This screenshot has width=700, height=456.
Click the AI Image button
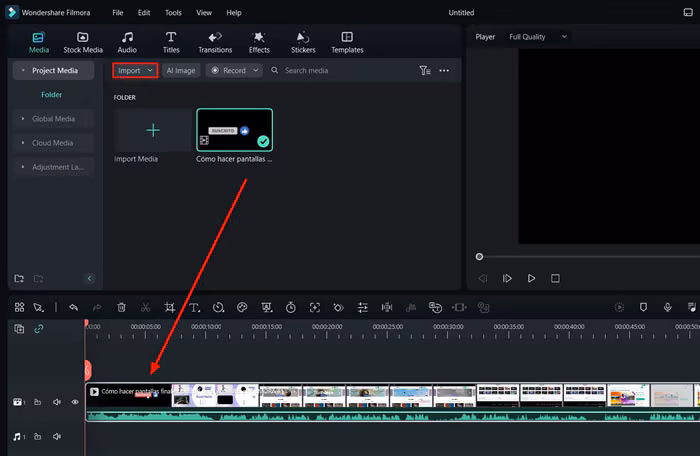(x=181, y=71)
